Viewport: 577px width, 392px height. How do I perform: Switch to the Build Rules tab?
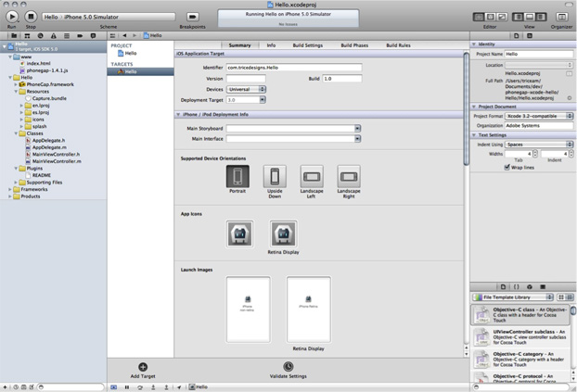point(398,45)
